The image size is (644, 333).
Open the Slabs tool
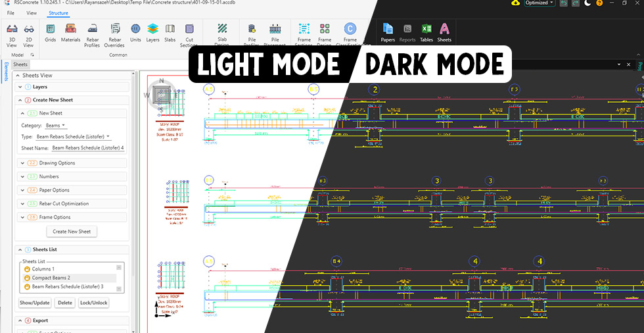(170, 33)
